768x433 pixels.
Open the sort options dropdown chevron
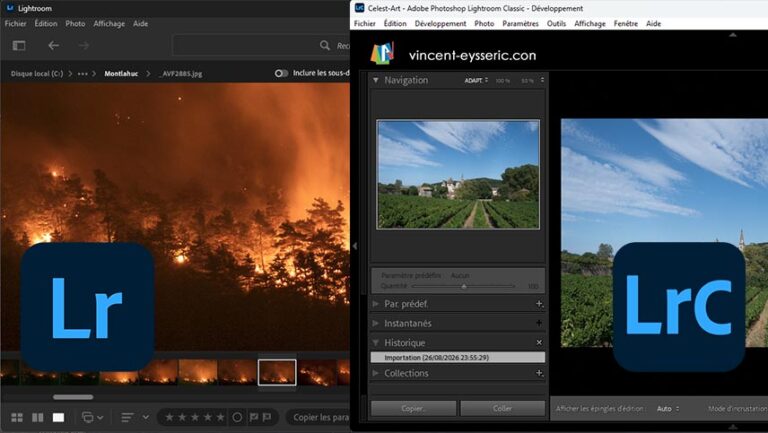coord(145,417)
